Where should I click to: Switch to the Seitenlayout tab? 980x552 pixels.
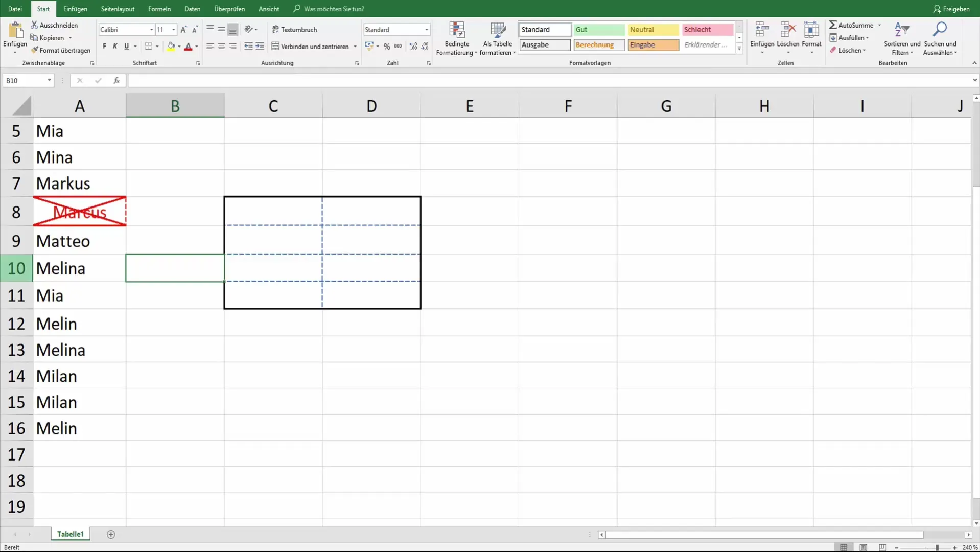[118, 9]
